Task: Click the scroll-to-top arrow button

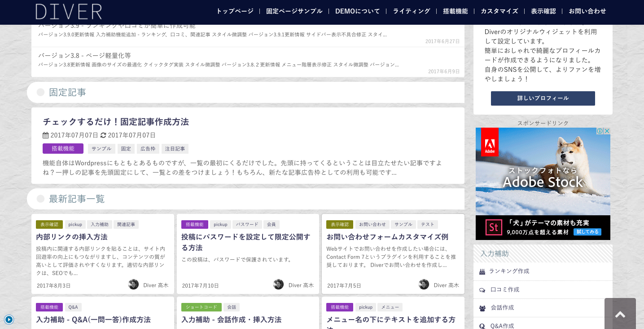Action: point(620,314)
